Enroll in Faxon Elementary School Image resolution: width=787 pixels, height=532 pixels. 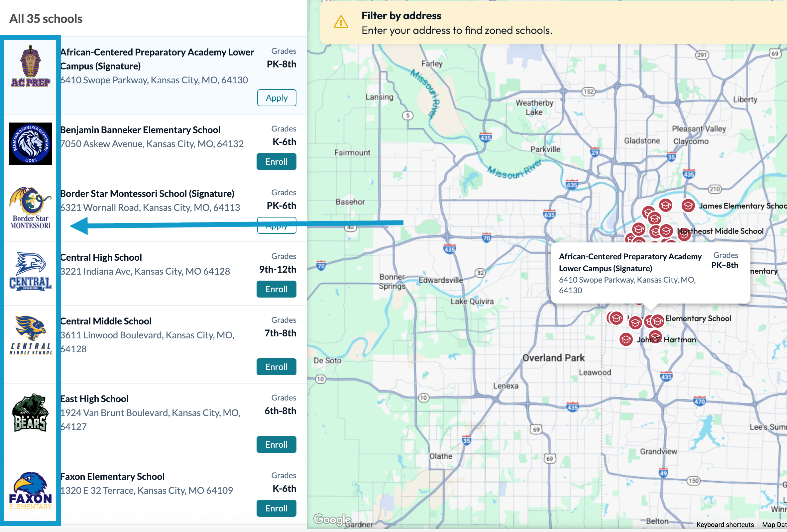click(x=276, y=508)
